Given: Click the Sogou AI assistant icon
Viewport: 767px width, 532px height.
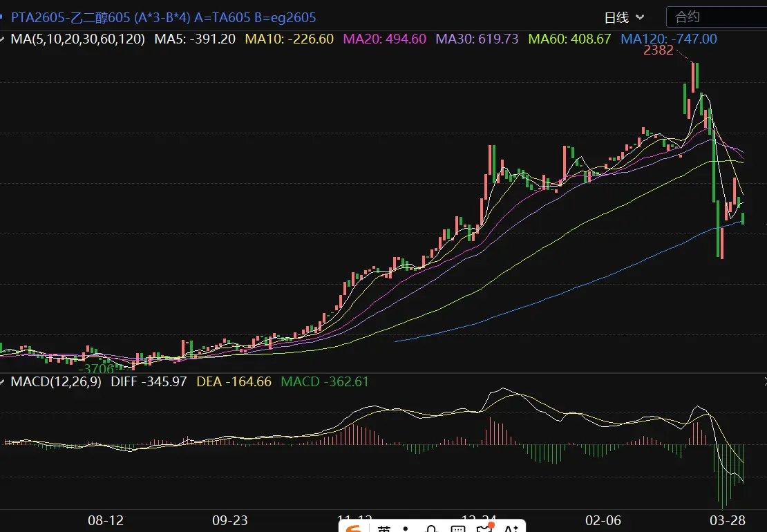Looking at the screenshot, I should click(512, 529).
